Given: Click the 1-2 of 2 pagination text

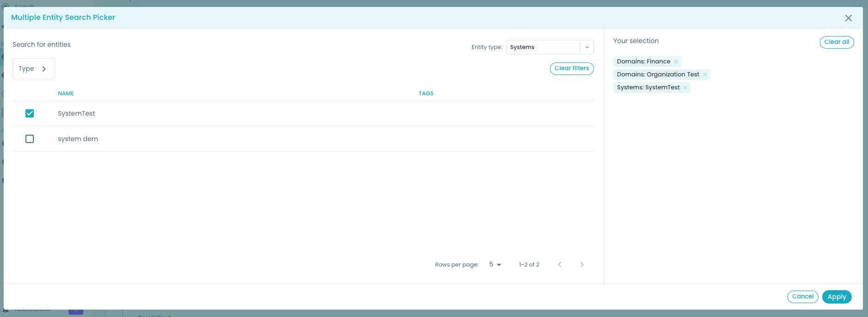Looking at the screenshot, I should tap(529, 265).
